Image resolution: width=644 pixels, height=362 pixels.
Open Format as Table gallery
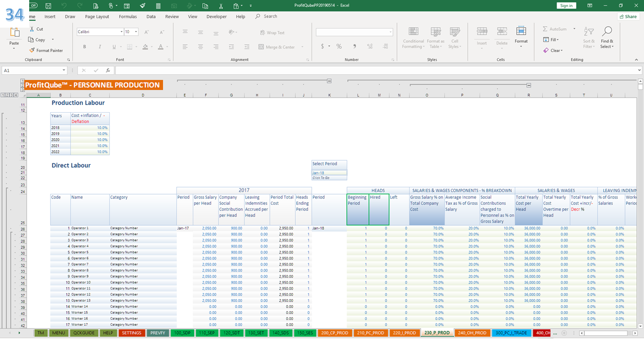pyautogui.click(x=436, y=38)
